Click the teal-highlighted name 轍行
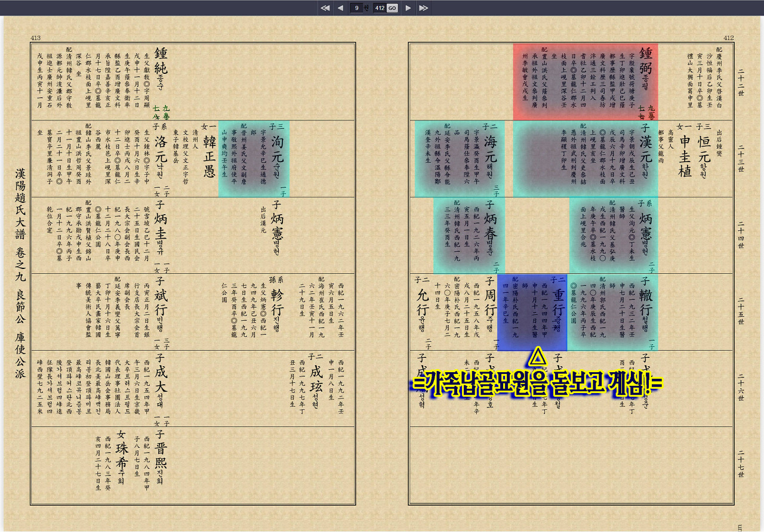This screenshot has height=532, width=764. point(646,303)
